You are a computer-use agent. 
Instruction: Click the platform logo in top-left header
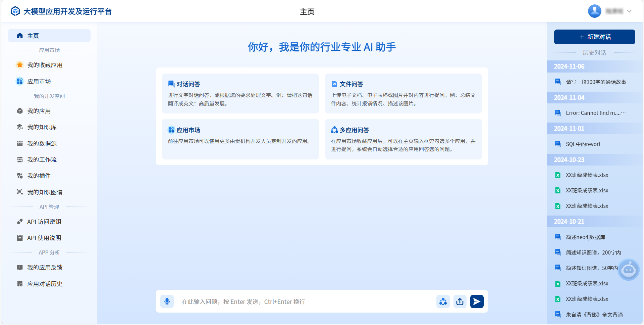[x=15, y=11]
